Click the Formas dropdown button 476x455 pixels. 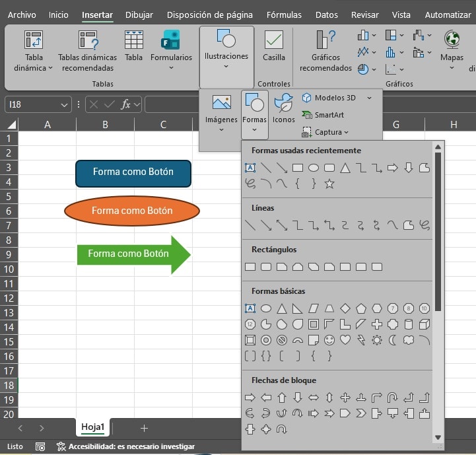254,114
